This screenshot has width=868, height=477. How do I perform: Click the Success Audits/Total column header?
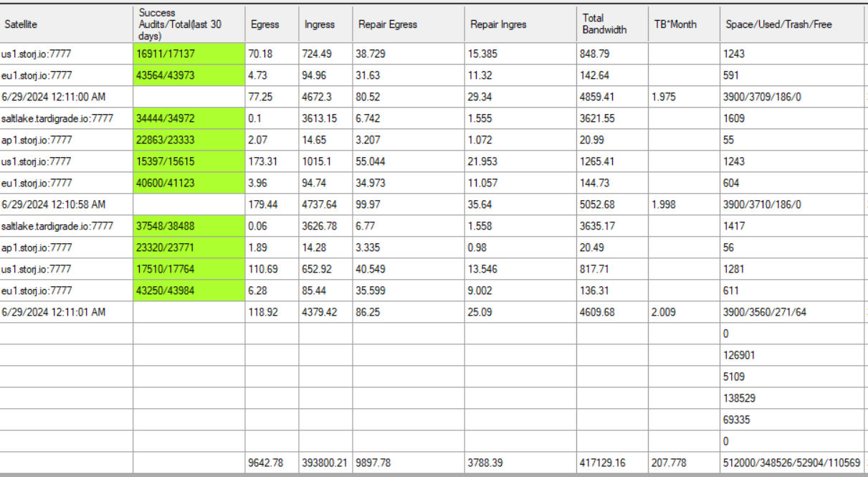tap(189, 24)
